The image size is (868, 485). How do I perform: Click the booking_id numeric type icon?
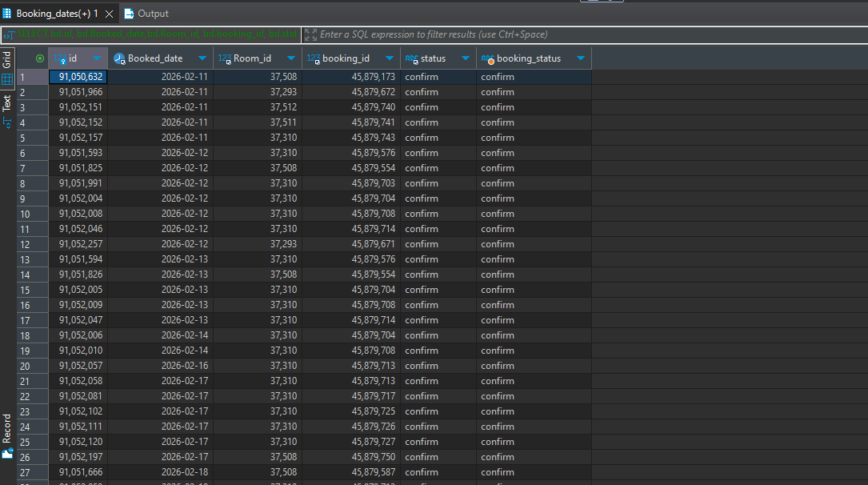click(x=314, y=58)
